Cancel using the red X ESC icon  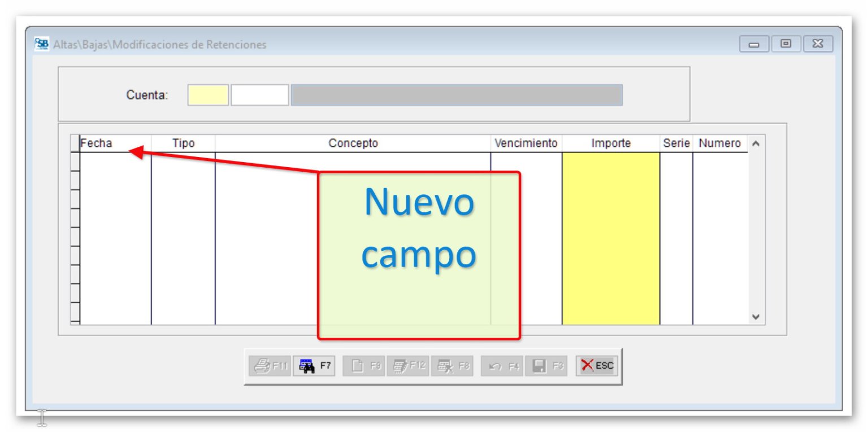pos(596,365)
